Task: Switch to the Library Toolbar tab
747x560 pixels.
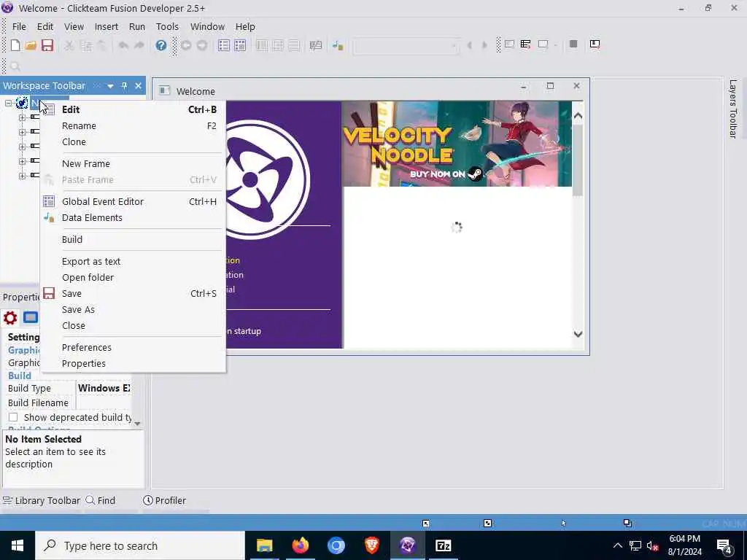Action: coord(42,500)
